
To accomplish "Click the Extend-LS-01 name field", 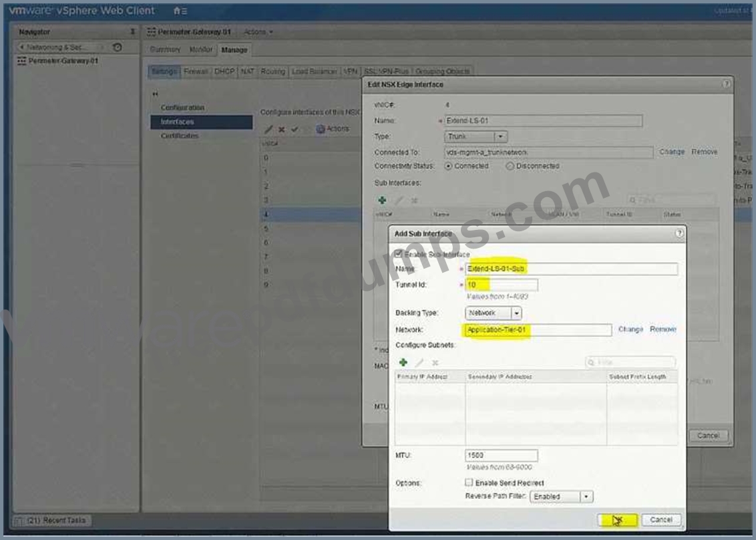I will click(544, 121).
